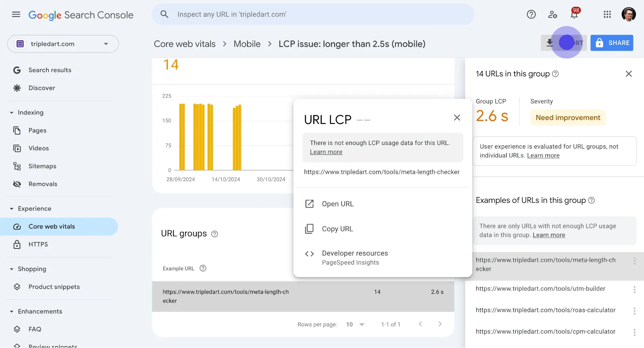The image size is (644, 348).
Task: Click the Export download button
Action: pos(563,43)
